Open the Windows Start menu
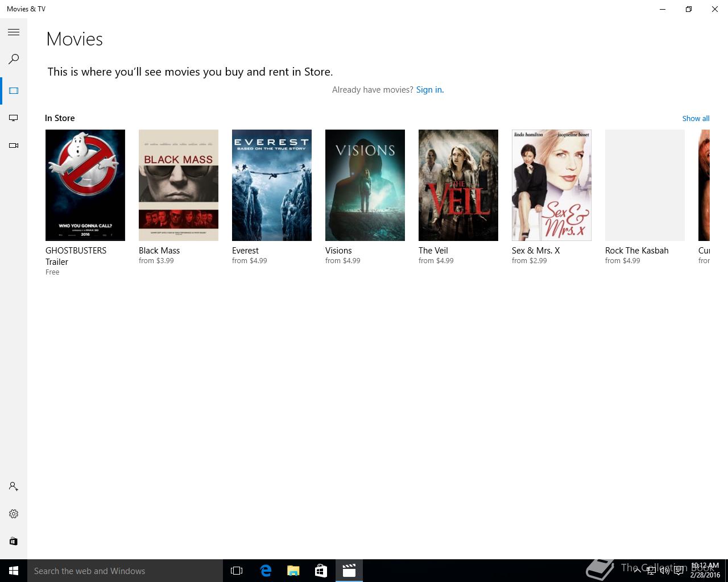The height and width of the screenshot is (582, 728). (14, 571)
